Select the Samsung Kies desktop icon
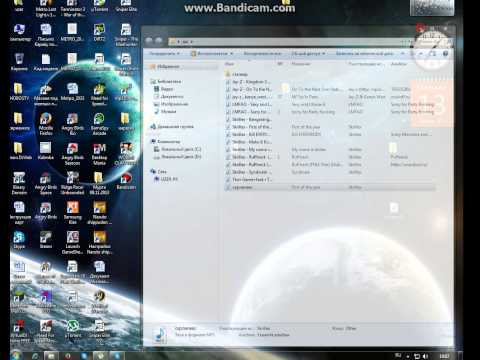 [72, 212]
